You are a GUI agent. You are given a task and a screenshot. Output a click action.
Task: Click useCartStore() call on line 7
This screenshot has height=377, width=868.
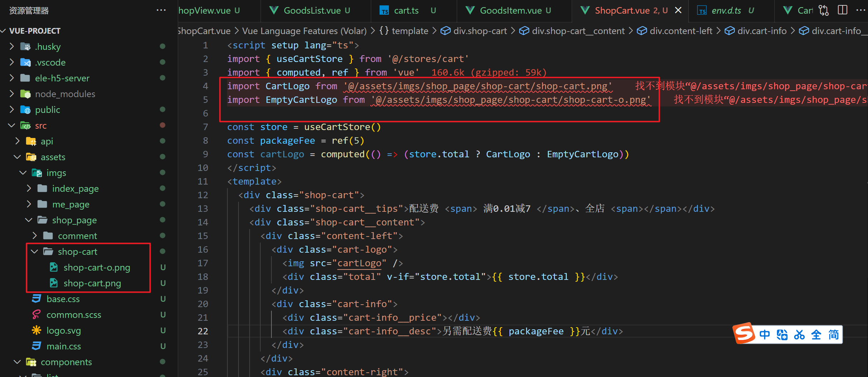tap(342, 127)
